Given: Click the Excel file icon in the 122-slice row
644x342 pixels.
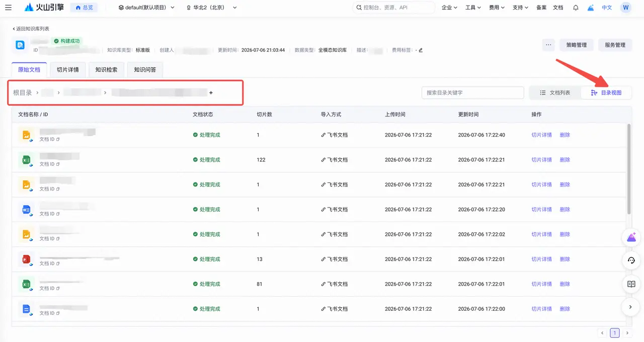Looking at the screenshot, I should [x=26, y=160].
